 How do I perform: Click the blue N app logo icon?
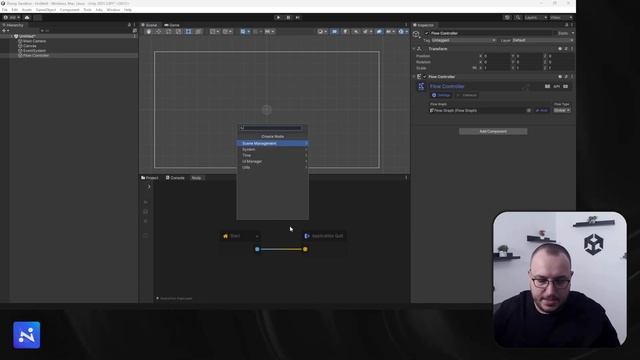[27, 335]
